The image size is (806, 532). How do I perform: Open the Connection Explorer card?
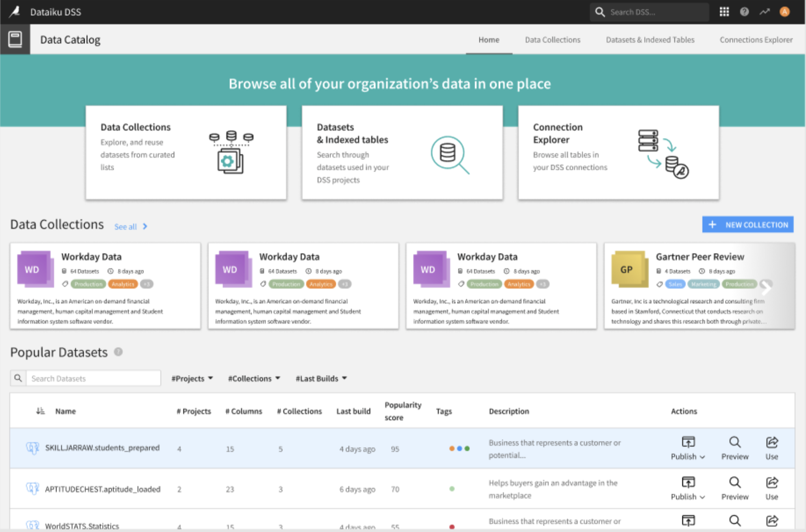pos(619,153)
